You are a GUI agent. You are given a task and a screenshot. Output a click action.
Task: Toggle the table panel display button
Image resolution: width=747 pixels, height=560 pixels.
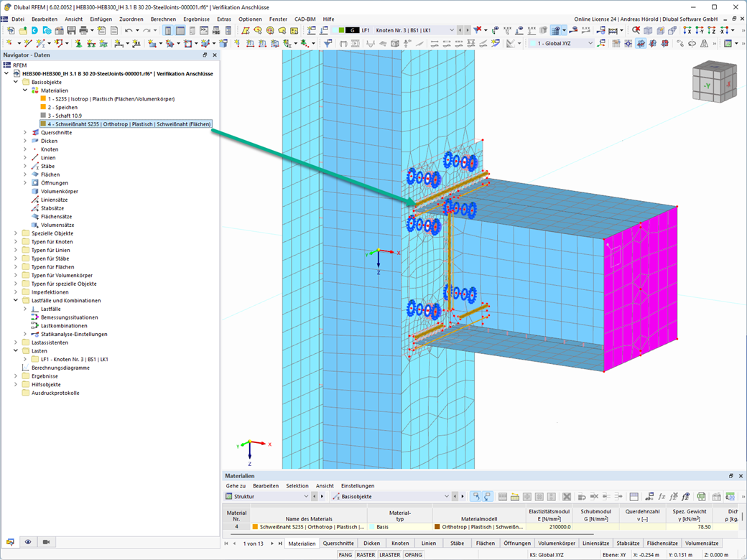pyautogui.click(x=180, y=30)
